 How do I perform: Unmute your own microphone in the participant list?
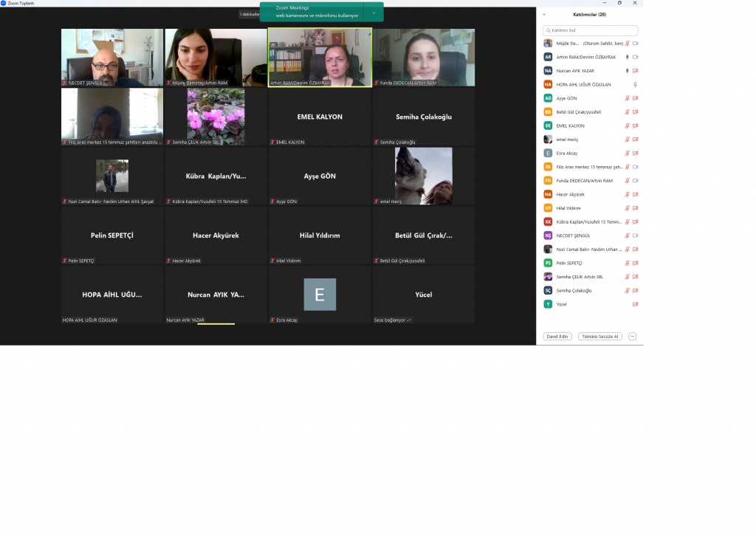pyautogui.click(x=627, y=44)
